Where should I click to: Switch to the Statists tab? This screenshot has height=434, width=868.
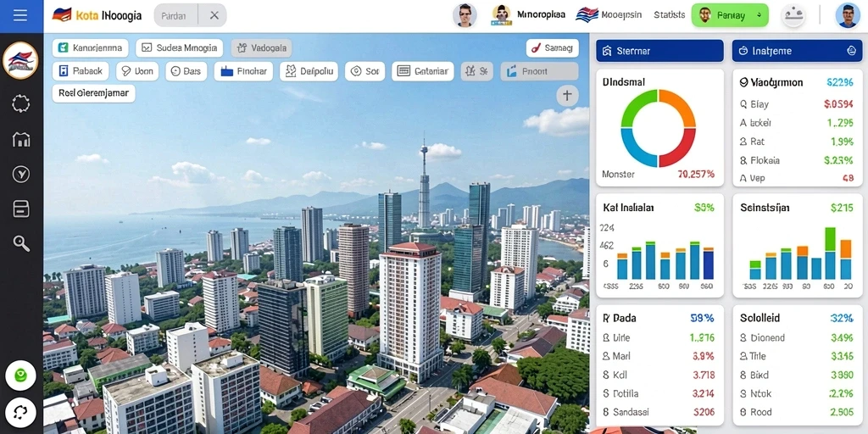click(669, 15)
